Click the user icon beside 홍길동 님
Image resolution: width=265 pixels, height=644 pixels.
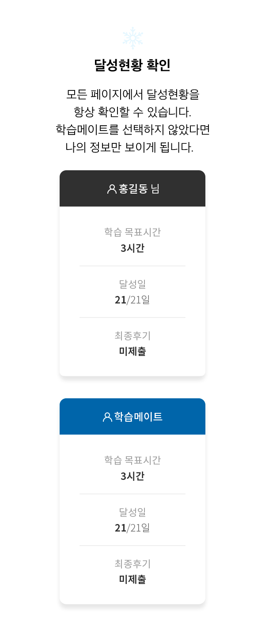tap(112, 189)
